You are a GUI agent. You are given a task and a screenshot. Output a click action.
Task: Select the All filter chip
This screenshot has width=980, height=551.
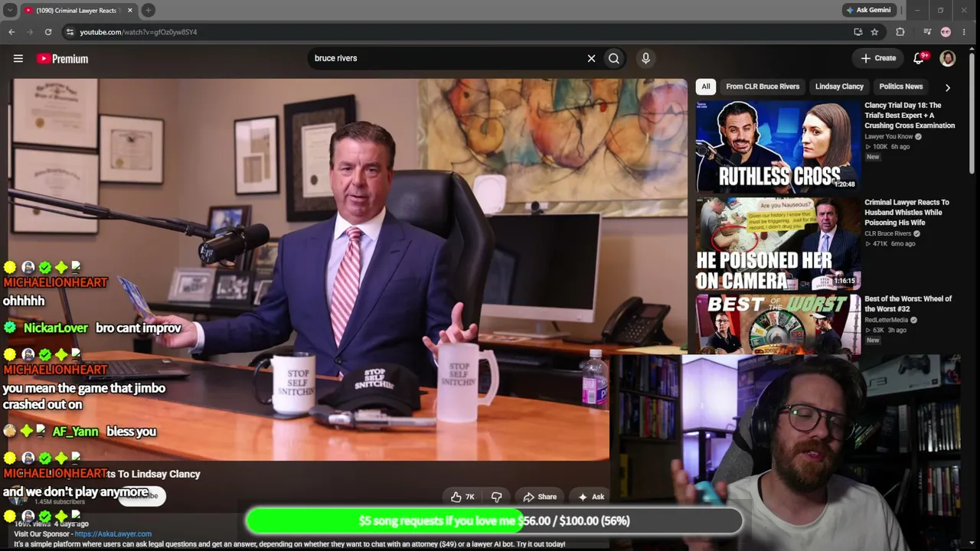[706, 86]
